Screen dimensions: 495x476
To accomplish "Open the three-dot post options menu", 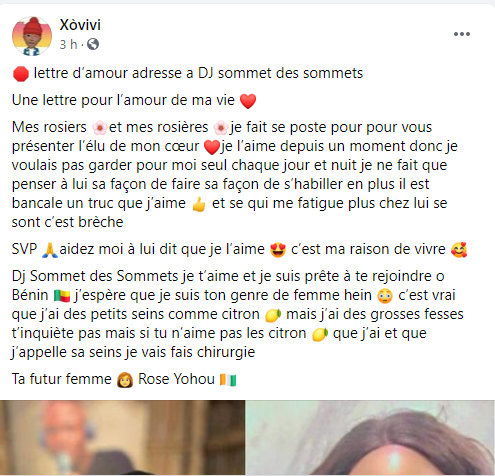I will coord(462,34).
